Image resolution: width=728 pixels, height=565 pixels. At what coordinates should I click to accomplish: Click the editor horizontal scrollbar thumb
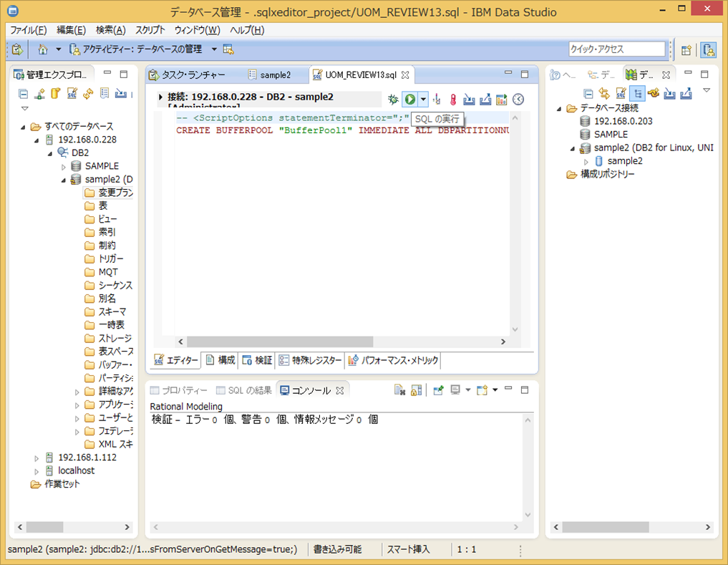(280, 342)
